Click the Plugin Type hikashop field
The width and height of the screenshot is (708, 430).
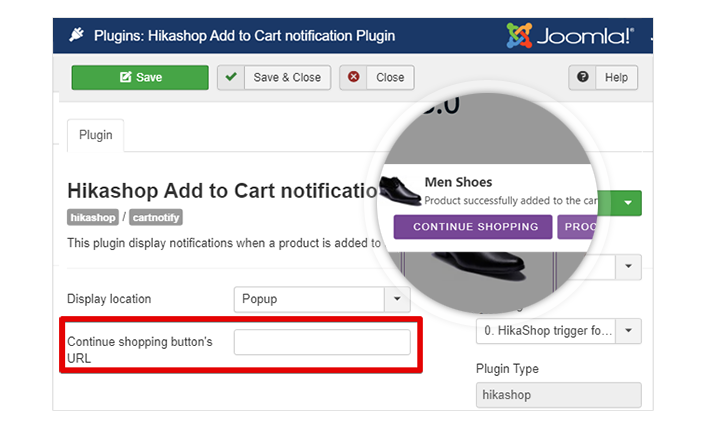tap(559, 395)
